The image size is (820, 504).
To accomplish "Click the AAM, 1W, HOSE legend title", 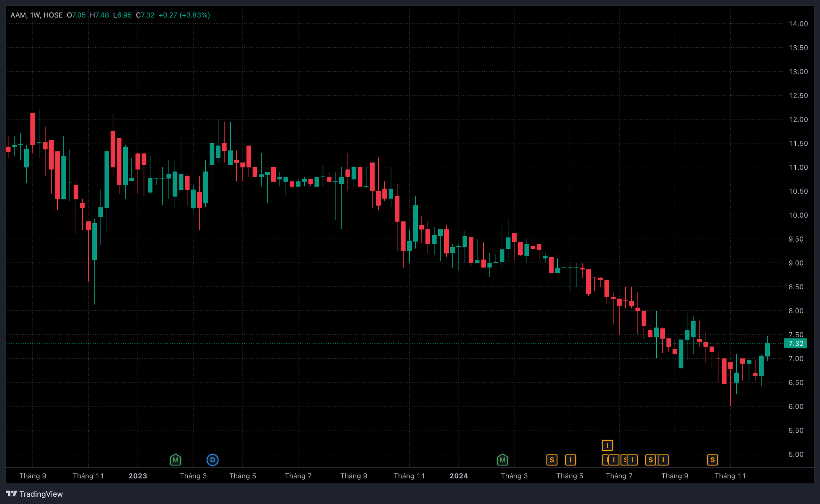I will pos(37,15).
